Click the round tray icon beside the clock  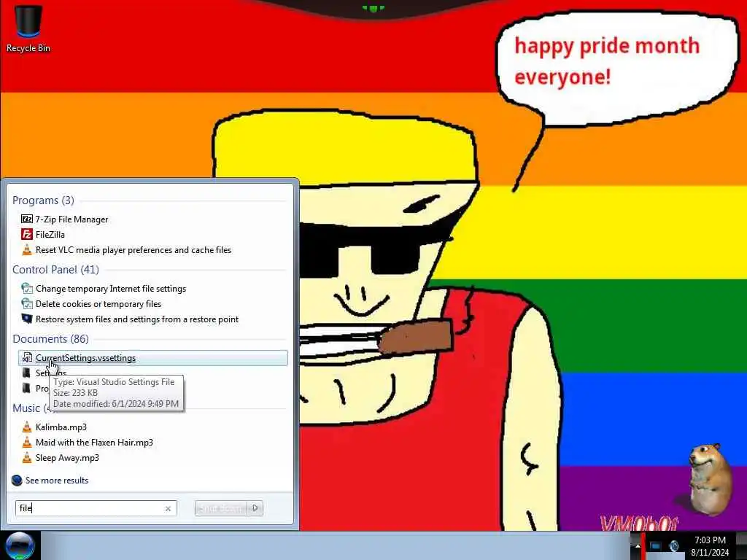coord(673,546)
